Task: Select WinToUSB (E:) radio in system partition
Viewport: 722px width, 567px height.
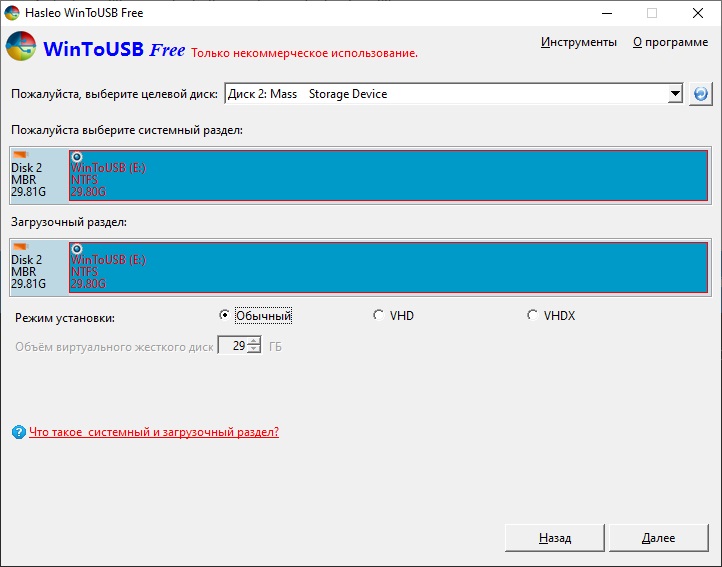Action: click(x=77, y=157)
